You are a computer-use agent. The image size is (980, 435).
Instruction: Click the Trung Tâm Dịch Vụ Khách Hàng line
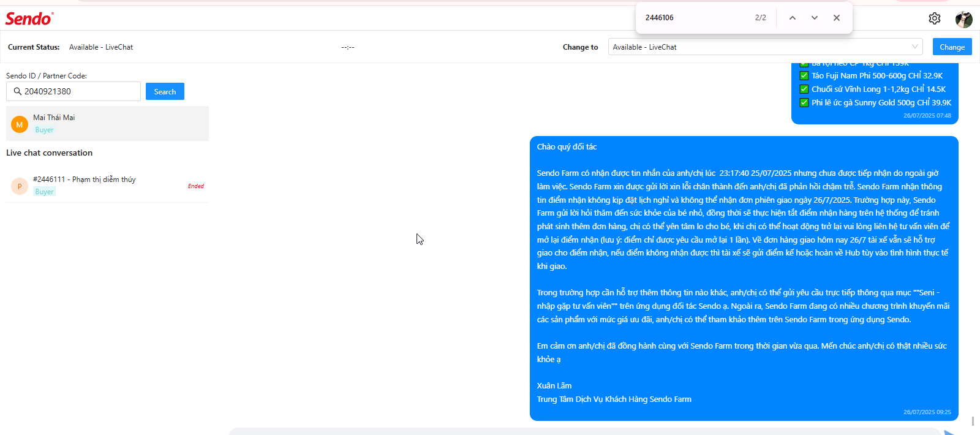[614, 399]
